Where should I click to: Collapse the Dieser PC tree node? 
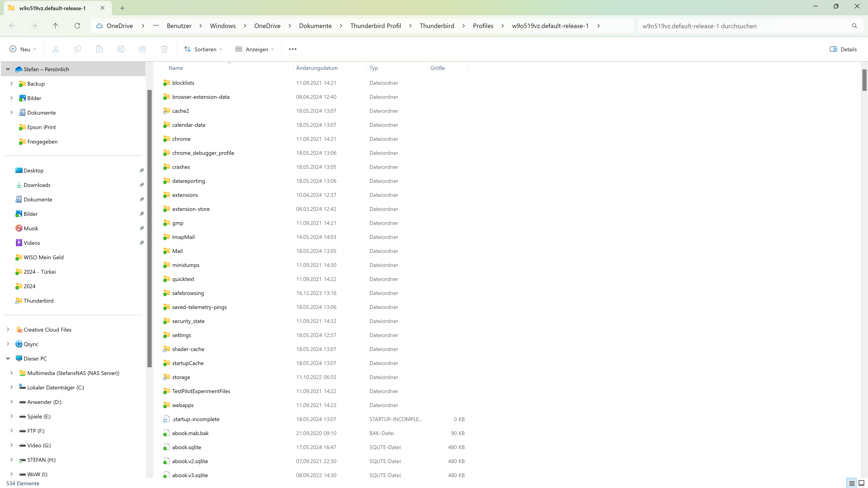coord(8,358)
